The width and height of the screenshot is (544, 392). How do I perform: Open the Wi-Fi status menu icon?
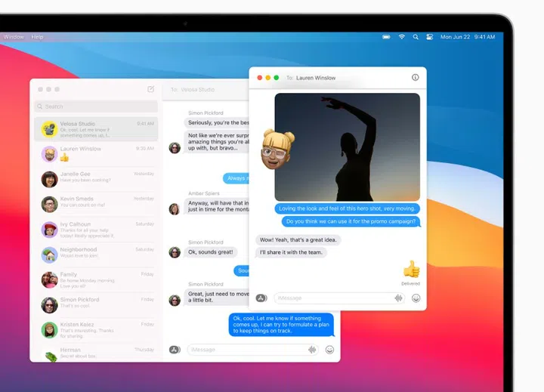(x=401, y=37)
